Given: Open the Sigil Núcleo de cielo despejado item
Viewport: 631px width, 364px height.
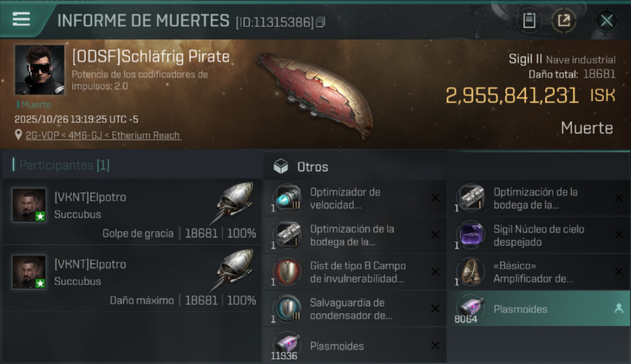Looking at the screenshot, I should pos(538,235).
